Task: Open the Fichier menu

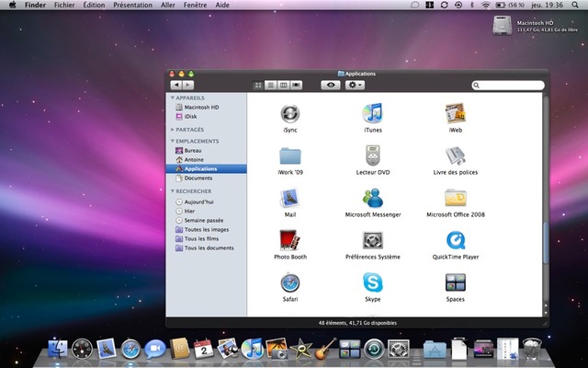Action: point(64,5)
